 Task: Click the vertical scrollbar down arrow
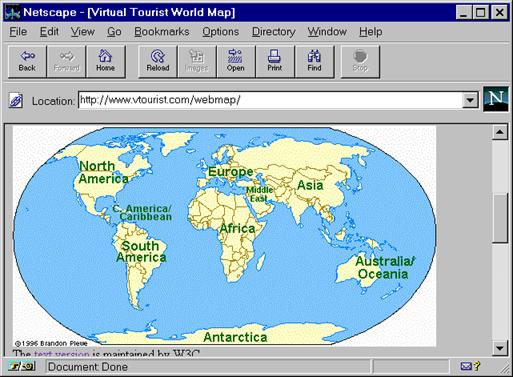coord(500,348)
